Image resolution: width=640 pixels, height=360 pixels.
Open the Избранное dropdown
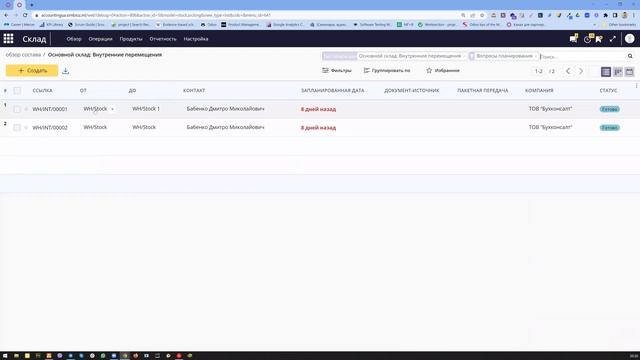pyautogui.click(x=443, y=71)
